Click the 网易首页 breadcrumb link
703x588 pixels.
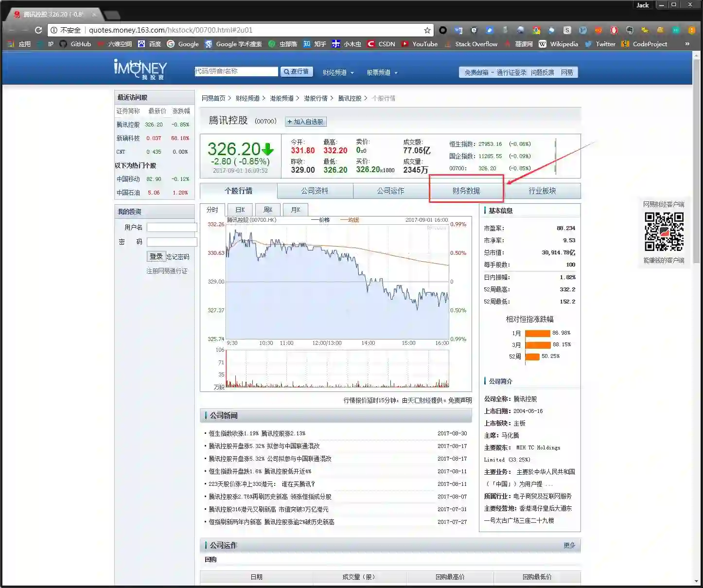pyautogui.click(x=213, y=98)
